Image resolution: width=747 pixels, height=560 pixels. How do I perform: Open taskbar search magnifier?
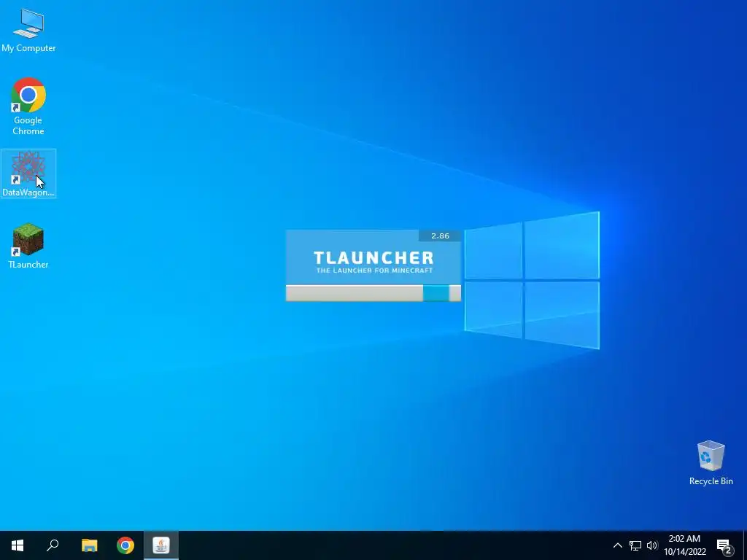point(53,545)
